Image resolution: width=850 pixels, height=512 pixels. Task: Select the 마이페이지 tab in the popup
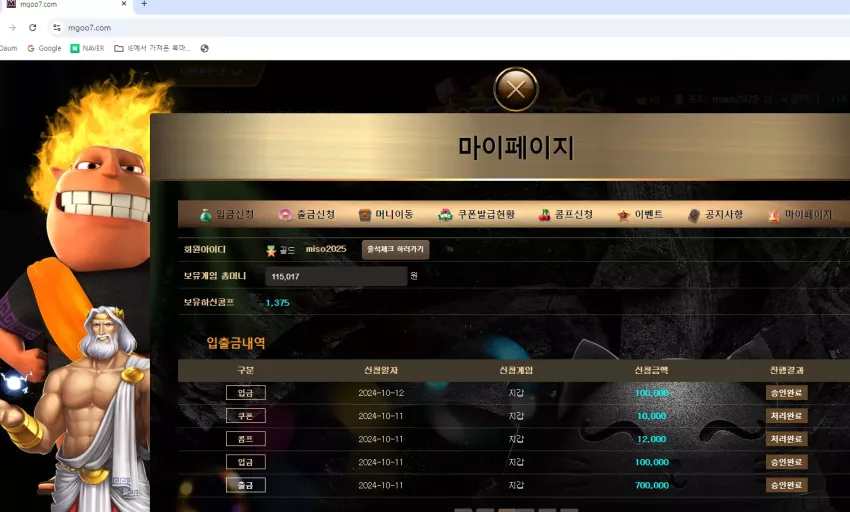point(800,215)
